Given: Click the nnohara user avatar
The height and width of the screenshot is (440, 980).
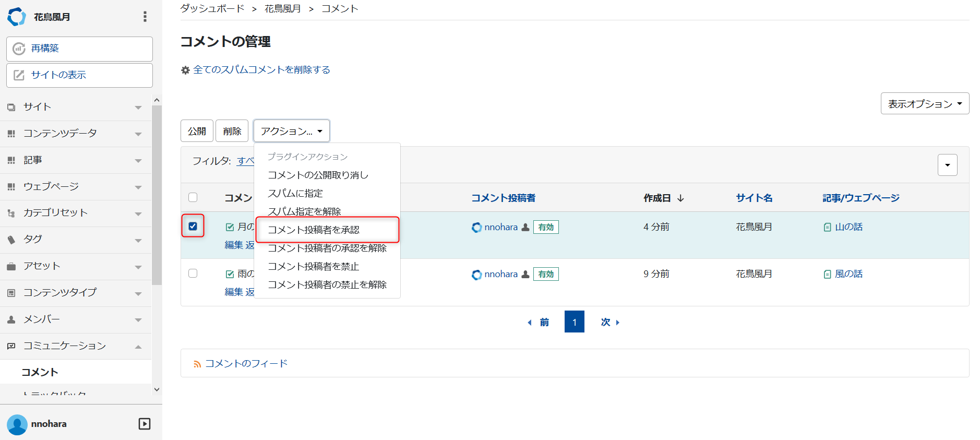Looking at the screenshot, I should pyautogui.click(x=17, y=424).
